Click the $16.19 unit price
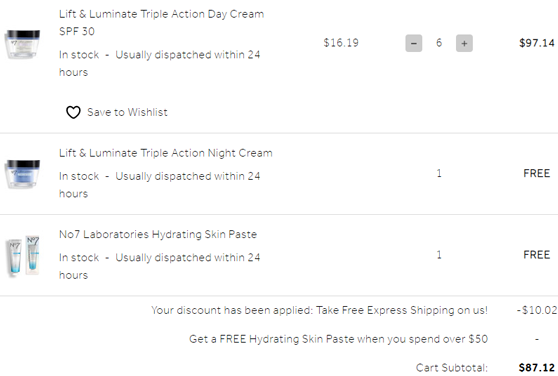The width and height of the screenshot is (558, 376). tap(341, 43)
